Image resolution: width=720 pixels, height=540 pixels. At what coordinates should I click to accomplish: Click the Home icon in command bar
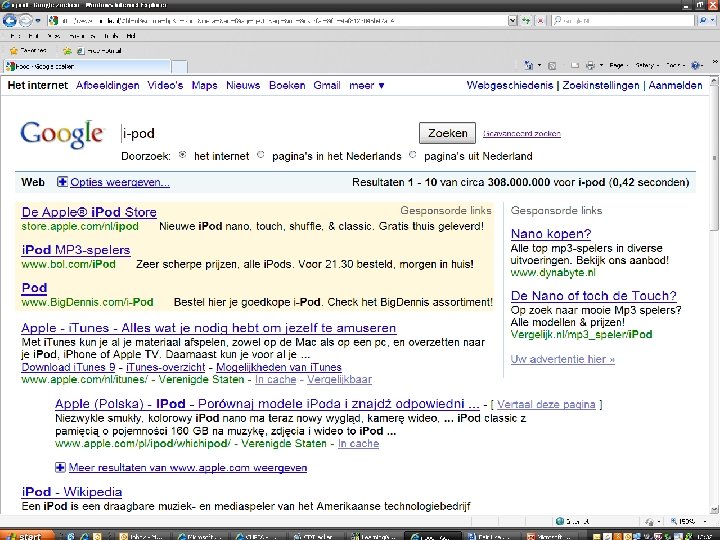pos(529,66)
